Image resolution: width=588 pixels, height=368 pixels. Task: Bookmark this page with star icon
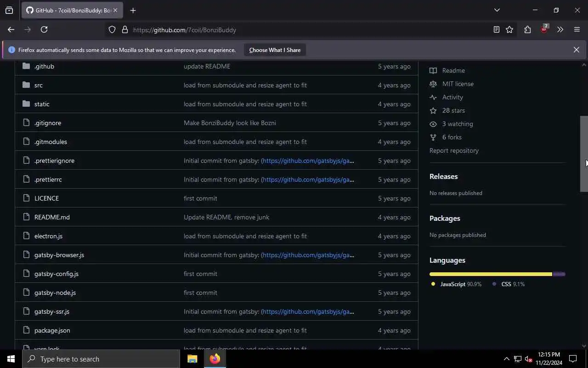509,29
